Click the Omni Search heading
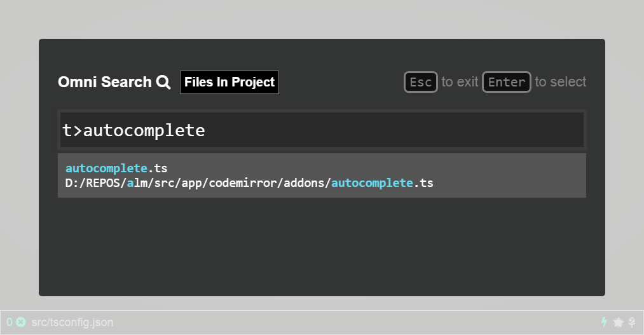This screenshot has width=644, height=335. (105, 82)
